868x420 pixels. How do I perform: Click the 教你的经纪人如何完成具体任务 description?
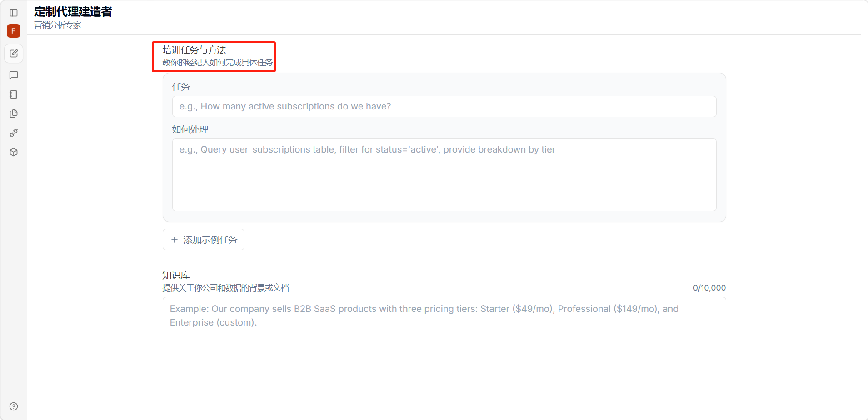click(x=218, y=63)
